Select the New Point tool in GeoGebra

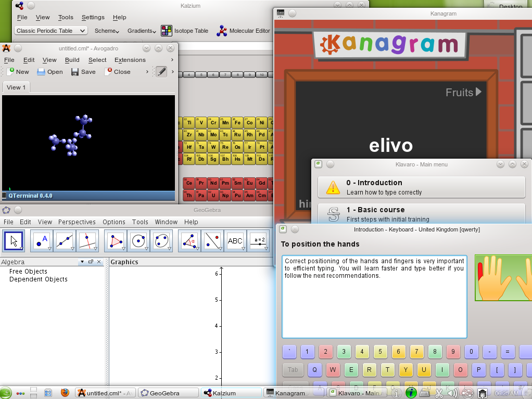(42, 241)
